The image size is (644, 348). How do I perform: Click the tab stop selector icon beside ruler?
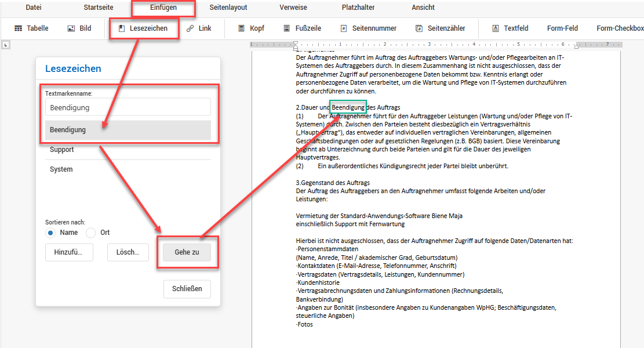(6, 45)
